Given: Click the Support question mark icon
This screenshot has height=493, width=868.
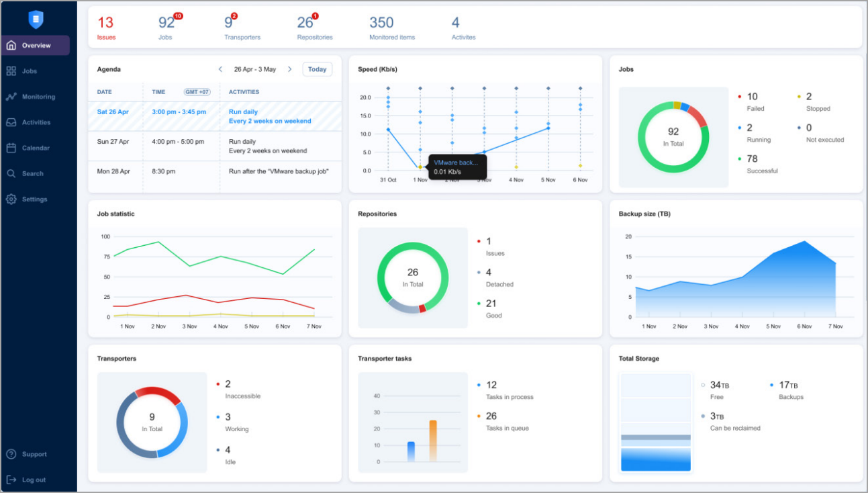Looking at the screenshot, I should point(11,454).
